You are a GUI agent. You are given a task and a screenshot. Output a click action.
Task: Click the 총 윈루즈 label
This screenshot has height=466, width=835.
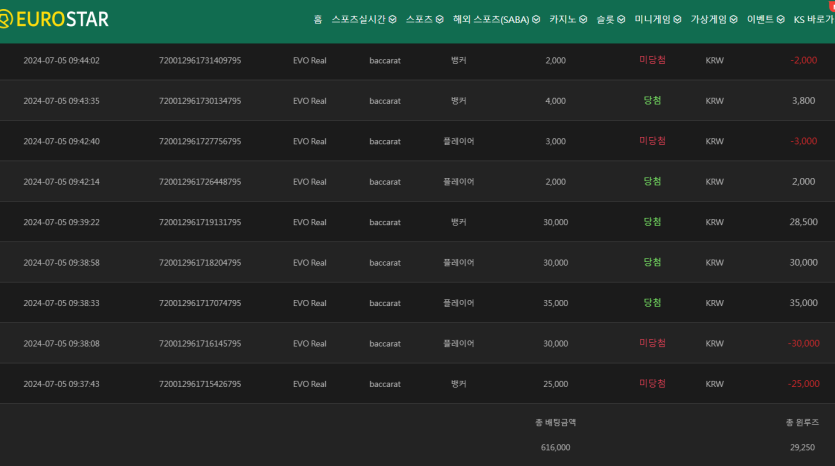click(803, 423)
